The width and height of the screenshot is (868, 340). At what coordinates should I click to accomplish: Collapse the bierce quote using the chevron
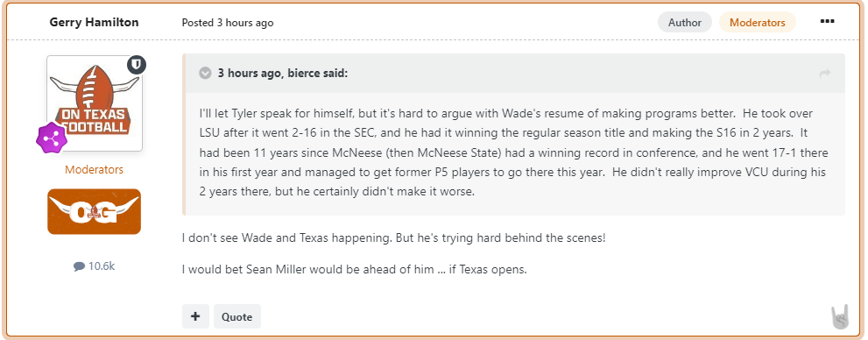(205, 73)
